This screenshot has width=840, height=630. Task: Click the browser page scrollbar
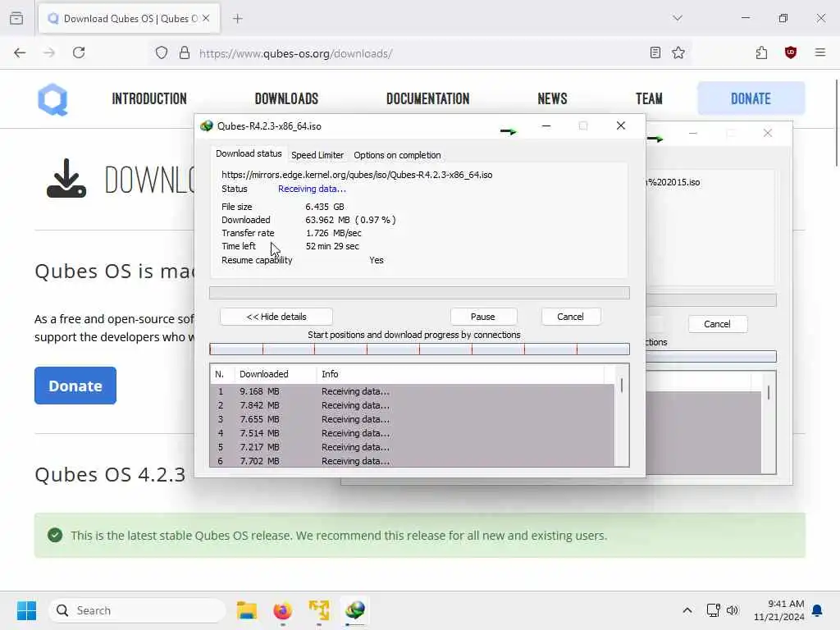pyautogui.click(x=836, y=122)
